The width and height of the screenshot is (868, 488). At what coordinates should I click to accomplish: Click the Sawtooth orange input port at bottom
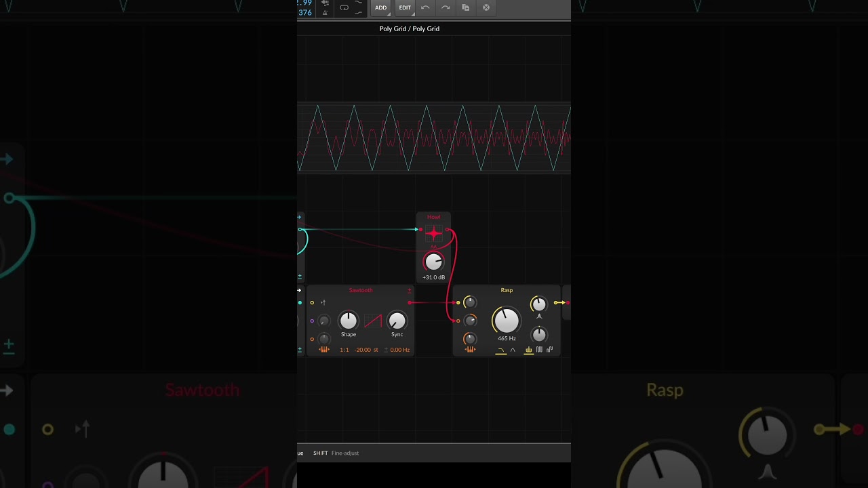(x=312, y=339)
